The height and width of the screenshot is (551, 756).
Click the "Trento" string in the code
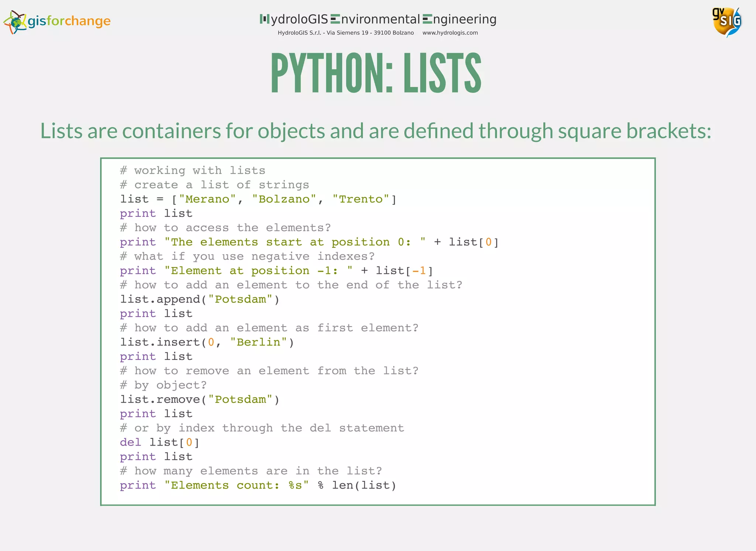tap(361, 199)
